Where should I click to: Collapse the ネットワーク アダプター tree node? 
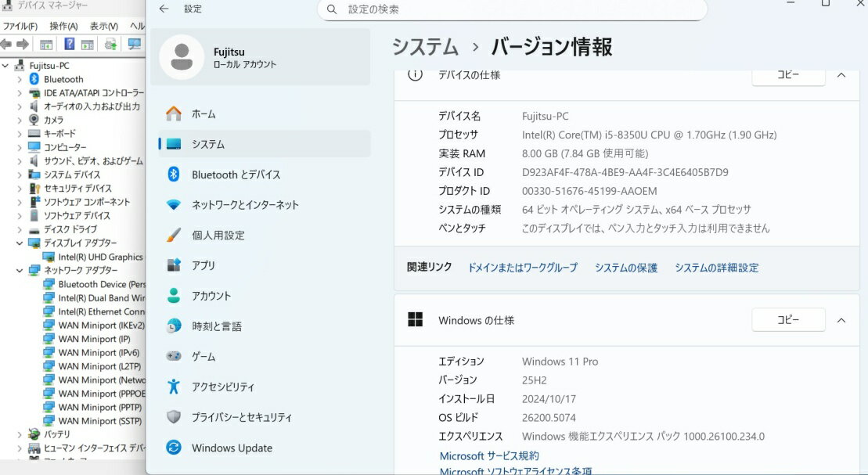[x=20, y=271]
